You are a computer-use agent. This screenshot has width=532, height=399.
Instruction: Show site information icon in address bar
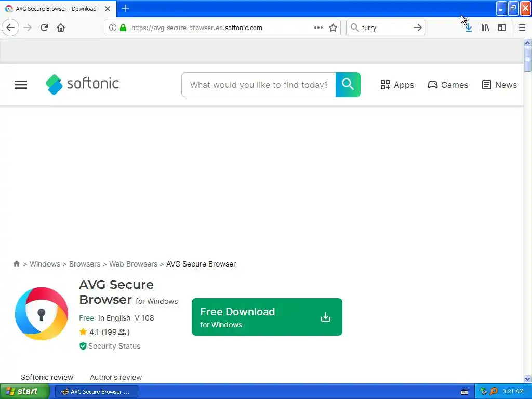tap(113, 28)
